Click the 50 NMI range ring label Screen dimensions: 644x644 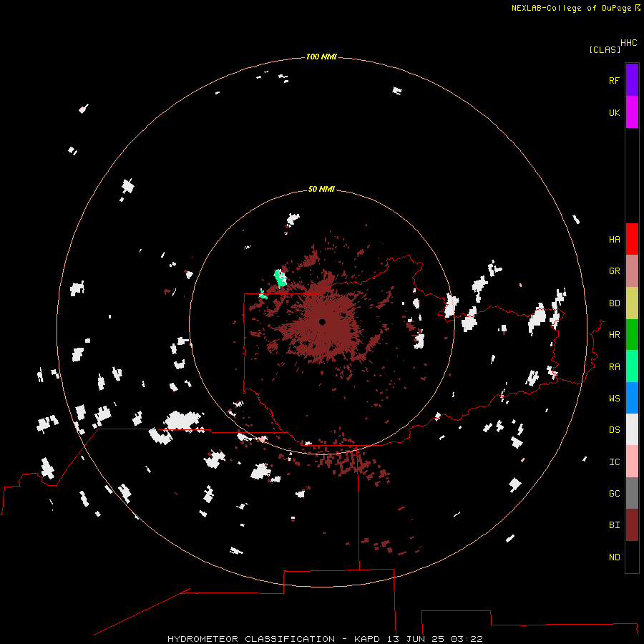click(321, 189)
